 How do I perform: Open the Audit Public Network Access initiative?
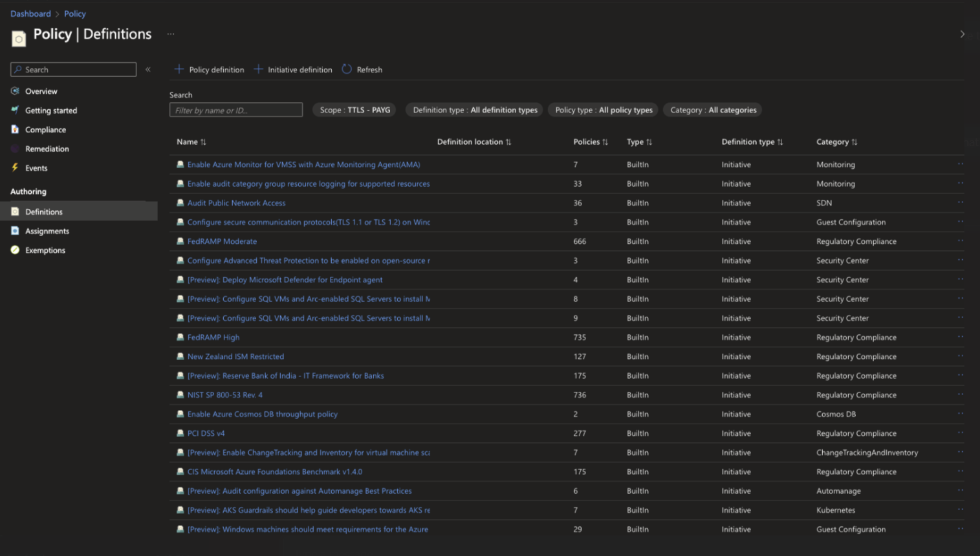[x=236, y=203]
